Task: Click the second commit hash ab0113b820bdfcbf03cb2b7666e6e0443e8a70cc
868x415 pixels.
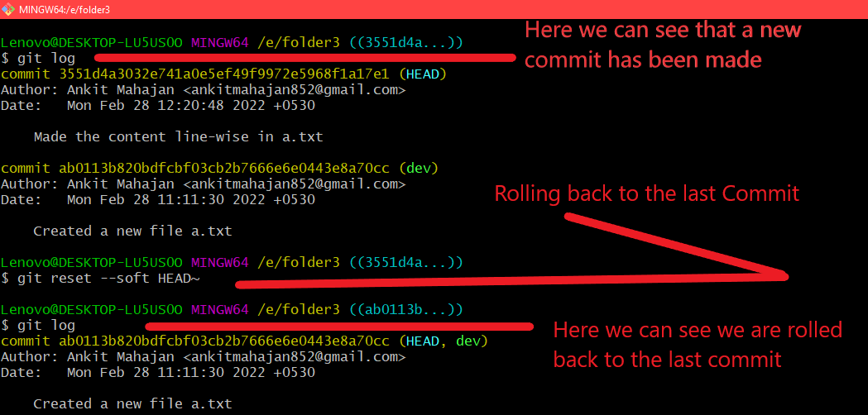Action: tap(224, 168)
